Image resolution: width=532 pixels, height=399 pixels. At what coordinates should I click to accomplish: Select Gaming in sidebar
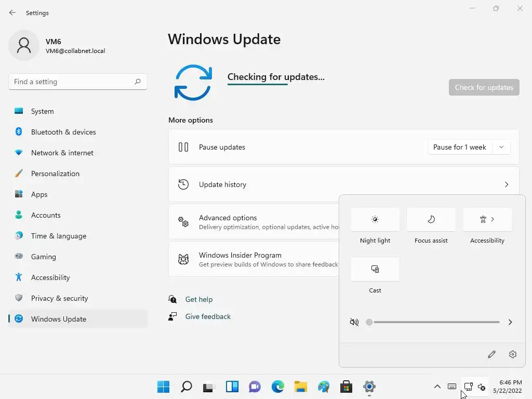[x=78, y=257]
